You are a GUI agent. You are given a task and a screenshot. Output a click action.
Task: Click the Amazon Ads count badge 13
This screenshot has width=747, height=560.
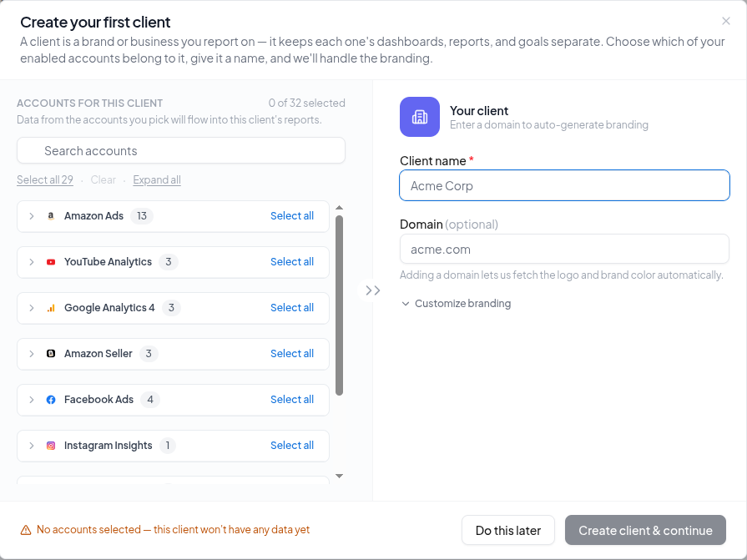pos(142,215)
